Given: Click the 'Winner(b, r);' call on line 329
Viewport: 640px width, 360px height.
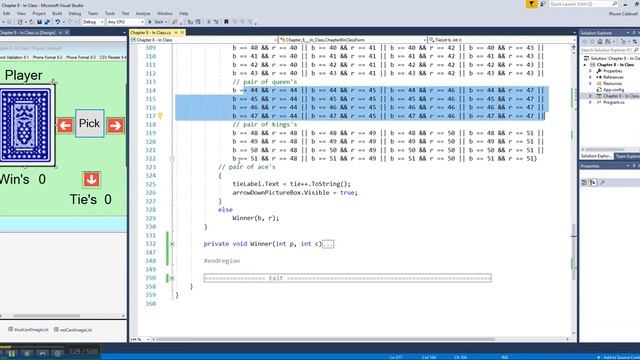Looking at the screenshot, I should [256, 218].
